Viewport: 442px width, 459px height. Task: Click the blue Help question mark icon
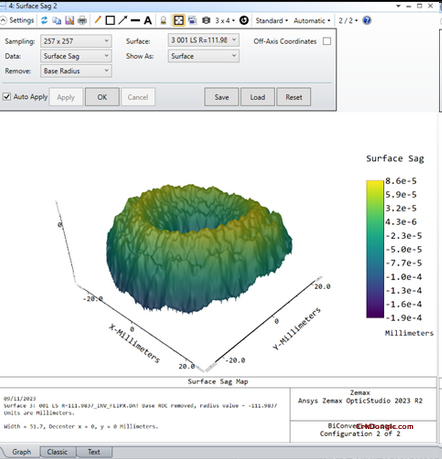367,21
